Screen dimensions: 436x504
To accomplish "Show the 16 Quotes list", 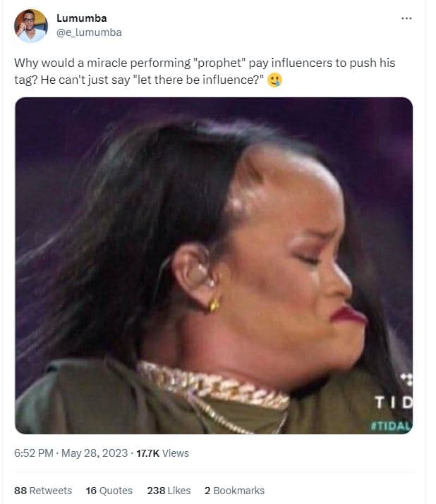I will pyautogui.click(x=109, y=491).
